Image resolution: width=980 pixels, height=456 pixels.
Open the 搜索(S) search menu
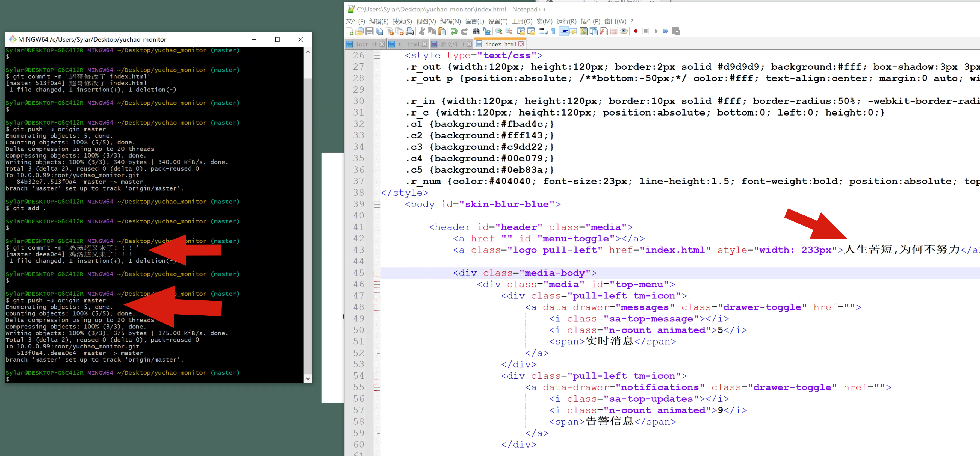tap(402, 21)
